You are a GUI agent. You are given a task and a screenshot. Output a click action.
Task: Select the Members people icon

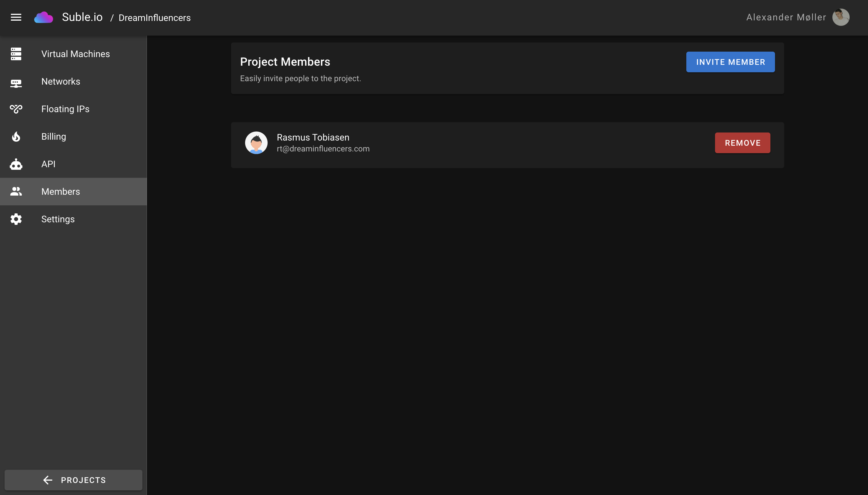[16, 191]
